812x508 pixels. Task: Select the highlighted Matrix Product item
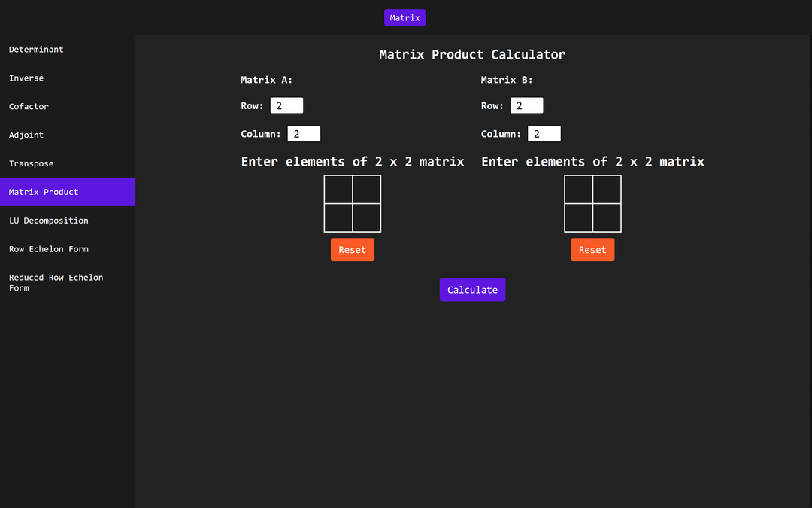coord(44,192)
